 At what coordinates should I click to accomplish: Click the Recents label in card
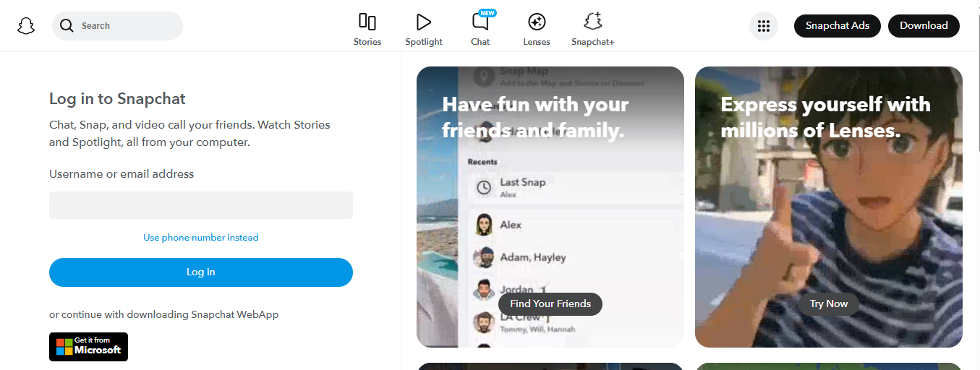coord(482,162)
